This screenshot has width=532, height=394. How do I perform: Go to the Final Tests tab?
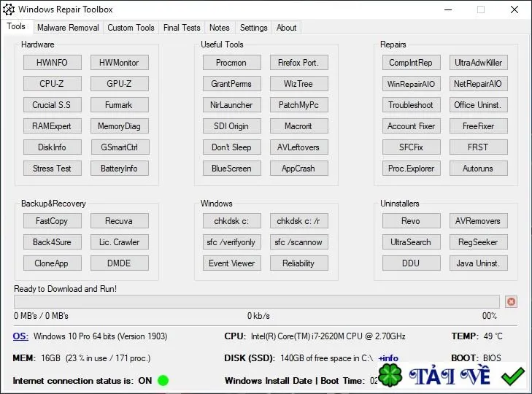(x=182, y=28)
